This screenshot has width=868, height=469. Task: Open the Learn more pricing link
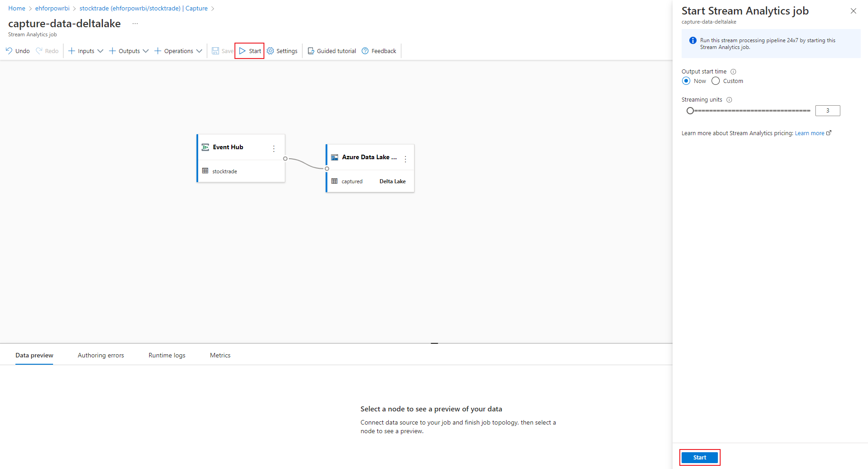click(x=809, y=133)
